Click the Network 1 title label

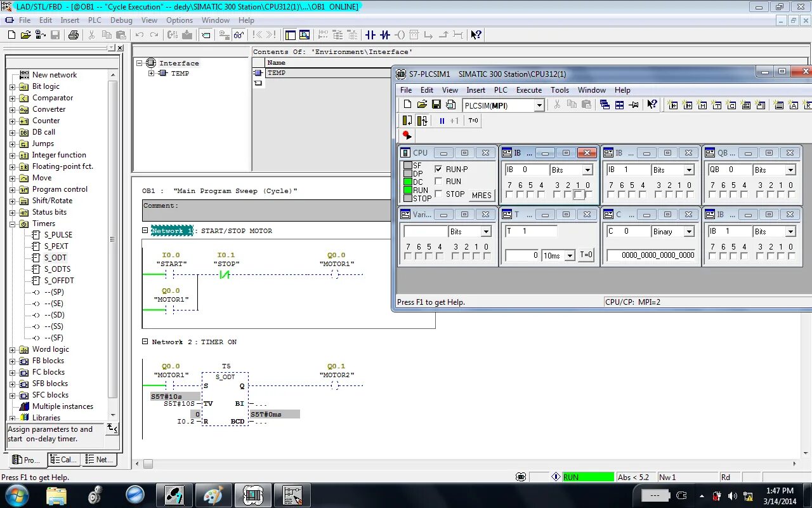172,231
